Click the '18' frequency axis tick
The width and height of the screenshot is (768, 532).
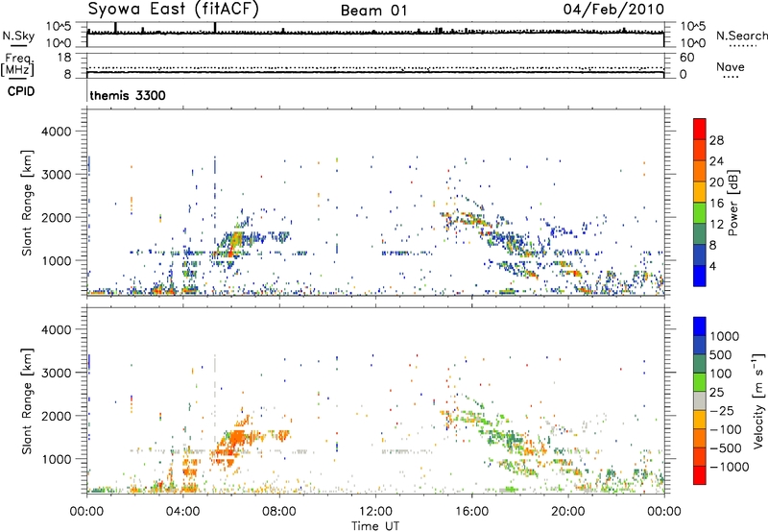[63, 58]
